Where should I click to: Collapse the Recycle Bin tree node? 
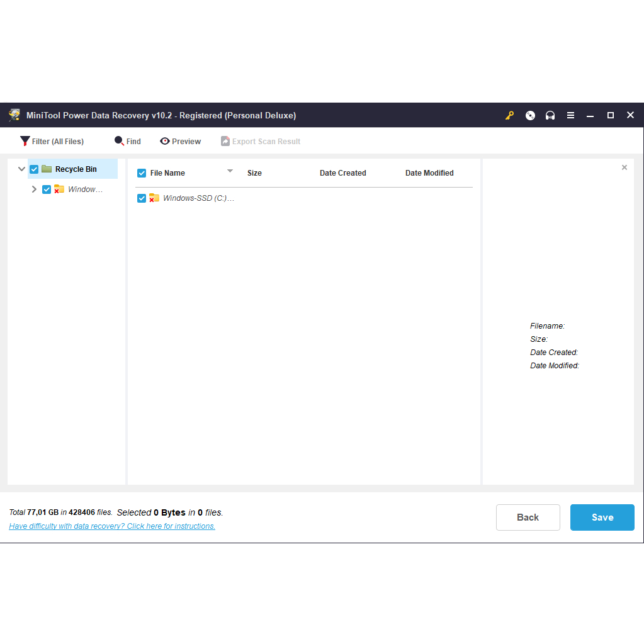click(22, 169)
